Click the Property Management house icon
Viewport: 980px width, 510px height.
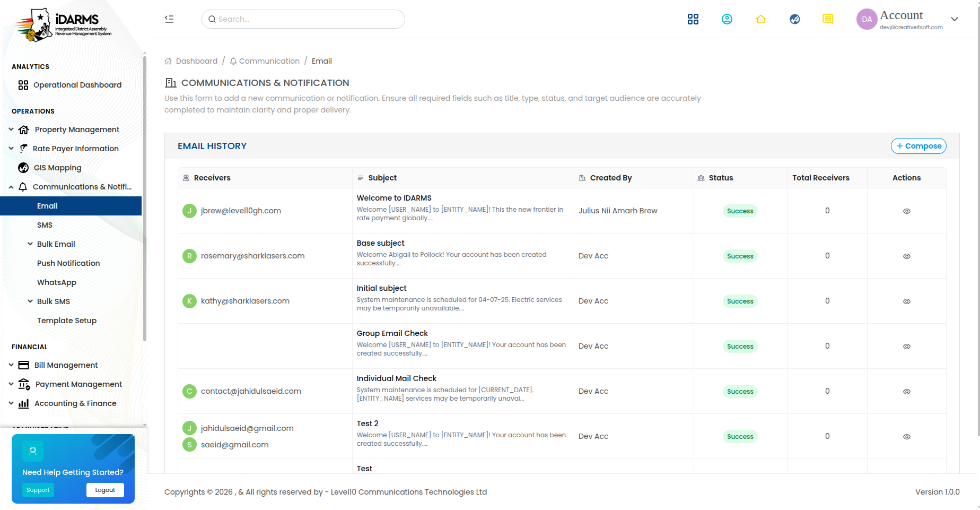(x=24, y=129)
